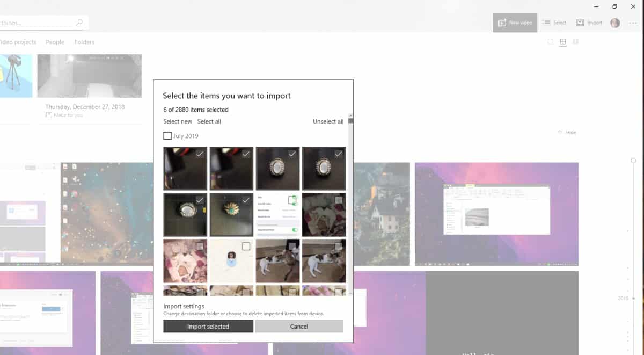644x355 pixels.
Task: Uncheck the first selected dark photo thumbnail
Action: [185, 168]
